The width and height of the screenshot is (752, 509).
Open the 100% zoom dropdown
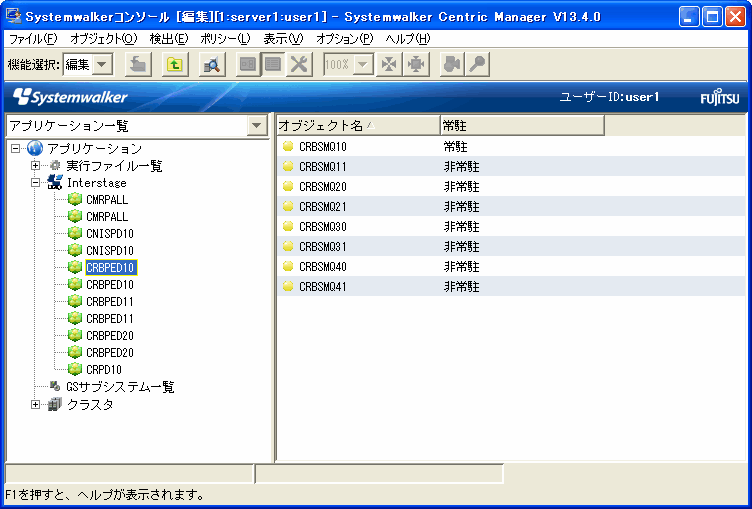[x=364, y=64]
